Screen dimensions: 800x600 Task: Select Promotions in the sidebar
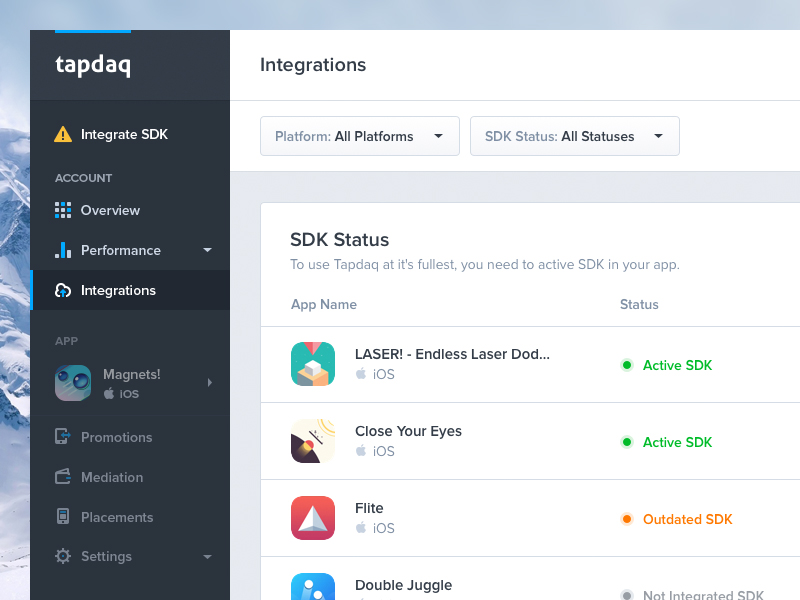pyautogui.click(x=116, y=437)
